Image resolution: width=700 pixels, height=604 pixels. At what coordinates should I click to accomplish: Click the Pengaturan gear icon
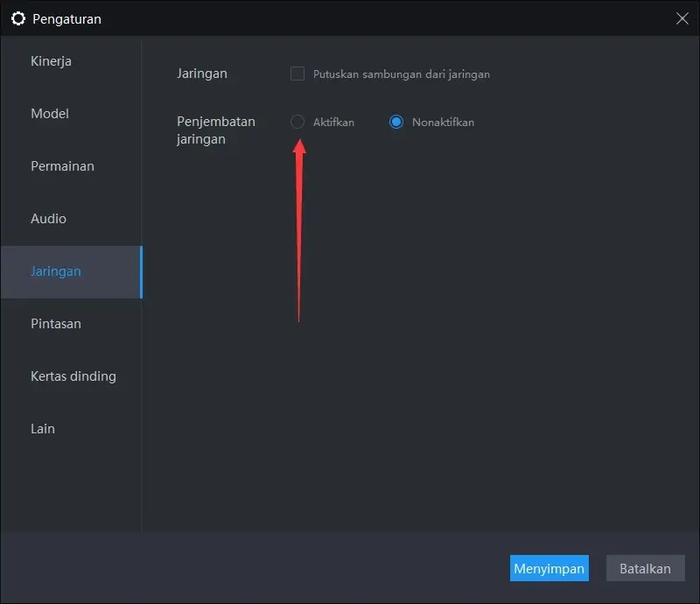[x=18, y=18]
